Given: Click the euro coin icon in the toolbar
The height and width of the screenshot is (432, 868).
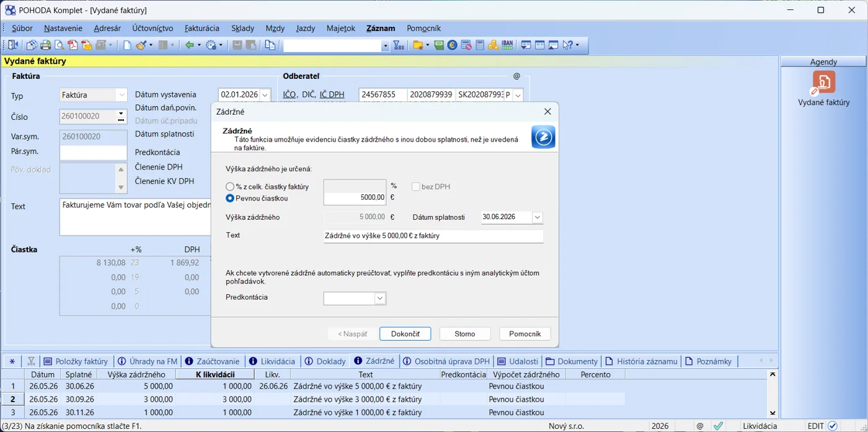Looking at the screenshot, I should tap(453, 45).
